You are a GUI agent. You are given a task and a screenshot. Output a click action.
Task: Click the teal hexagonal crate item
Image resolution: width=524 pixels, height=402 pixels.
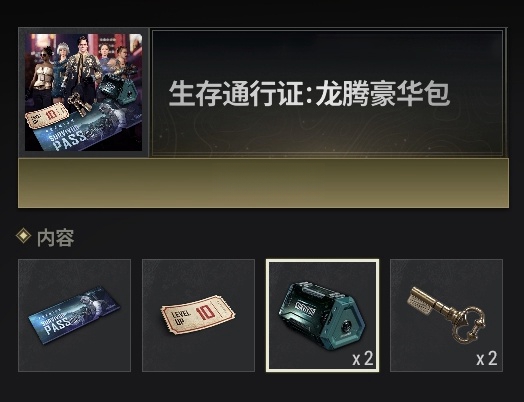click(321, 315)
